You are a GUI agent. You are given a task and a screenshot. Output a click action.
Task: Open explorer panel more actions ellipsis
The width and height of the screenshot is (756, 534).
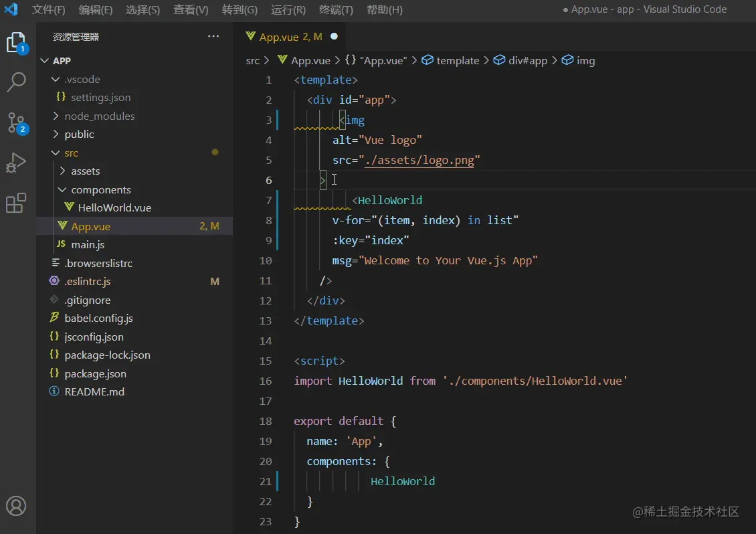213,37
